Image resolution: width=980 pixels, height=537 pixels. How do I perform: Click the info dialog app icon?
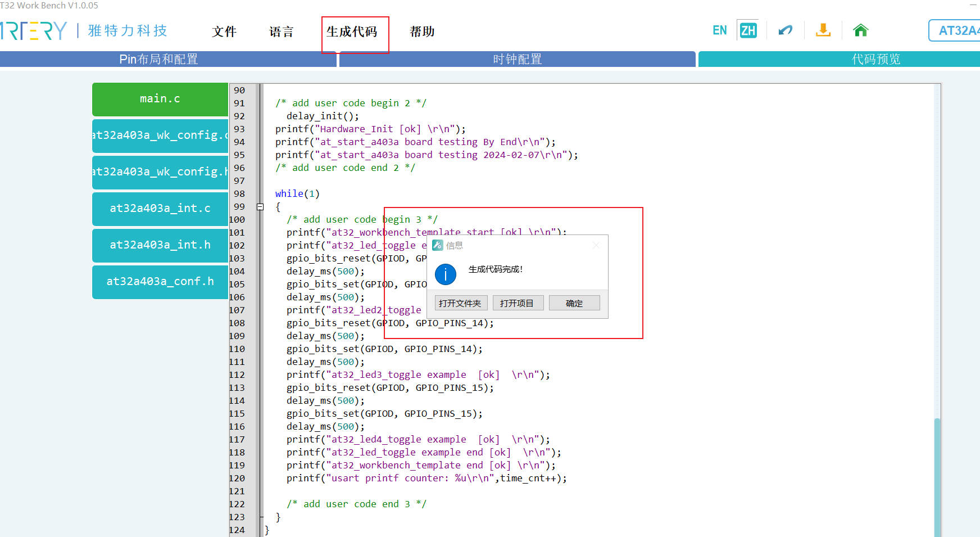click(438, 245)
